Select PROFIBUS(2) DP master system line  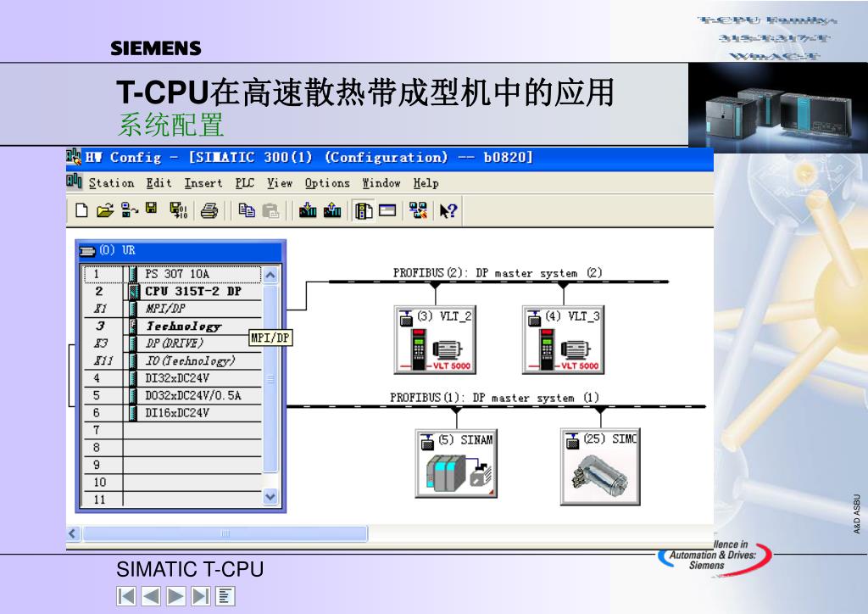click(498, 282)
